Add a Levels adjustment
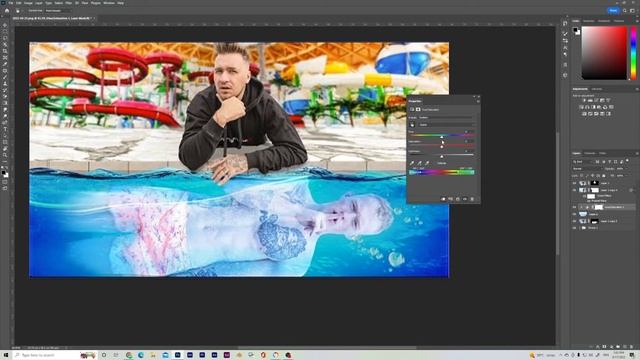The width and height of the screenshot is (640, 360). (x=590, y=100)
